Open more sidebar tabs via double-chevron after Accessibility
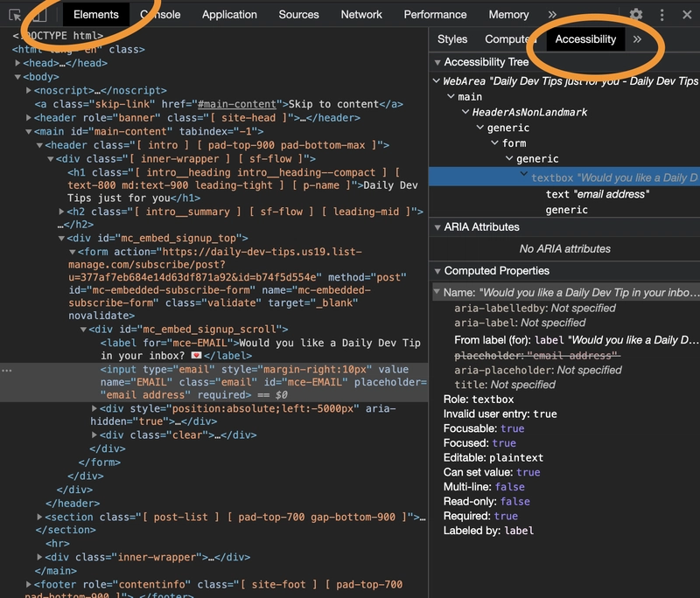This screenshot has width=700, height=598. coord(638,39)
